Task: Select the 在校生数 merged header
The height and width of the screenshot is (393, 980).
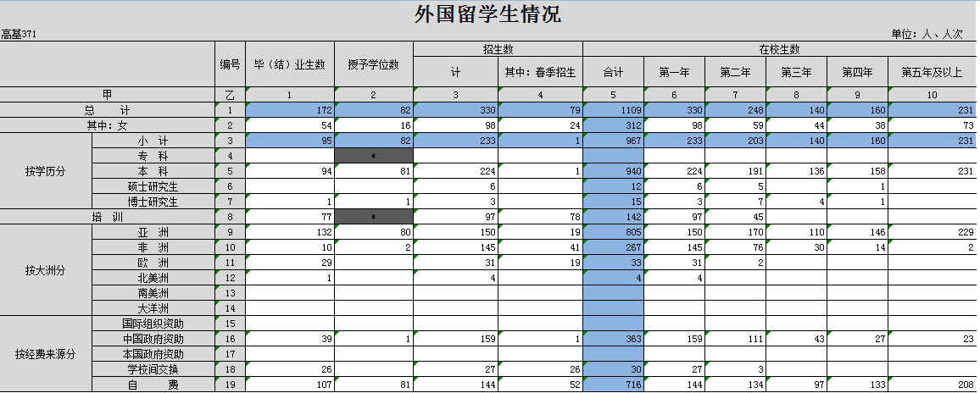Action: pyautogui.click(x=780, y=49)
